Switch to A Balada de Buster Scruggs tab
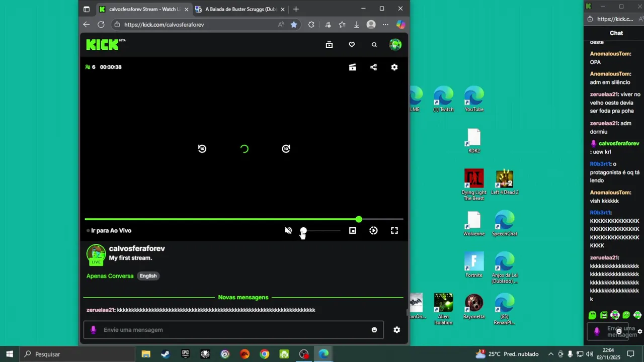The width and height of the screenshot is (644, 362). [x=240, y=9]
